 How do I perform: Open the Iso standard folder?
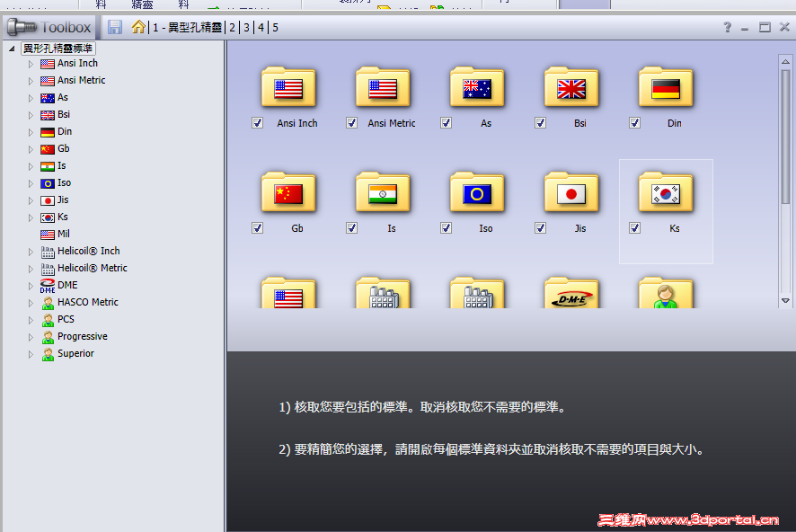click(477, 192)
